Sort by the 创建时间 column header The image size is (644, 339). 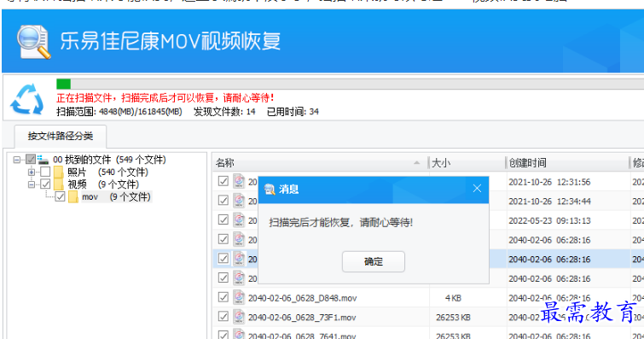(567, 163)
